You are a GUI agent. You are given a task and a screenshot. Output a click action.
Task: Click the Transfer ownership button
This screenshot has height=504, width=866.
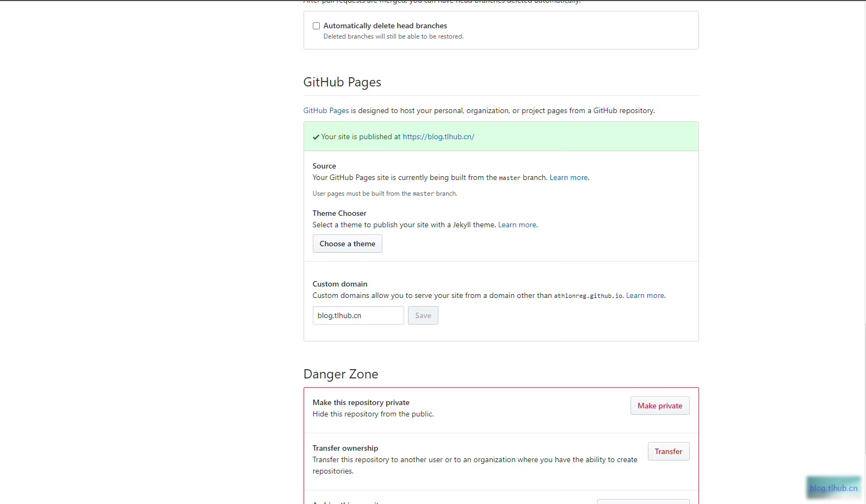pos(669,451)
